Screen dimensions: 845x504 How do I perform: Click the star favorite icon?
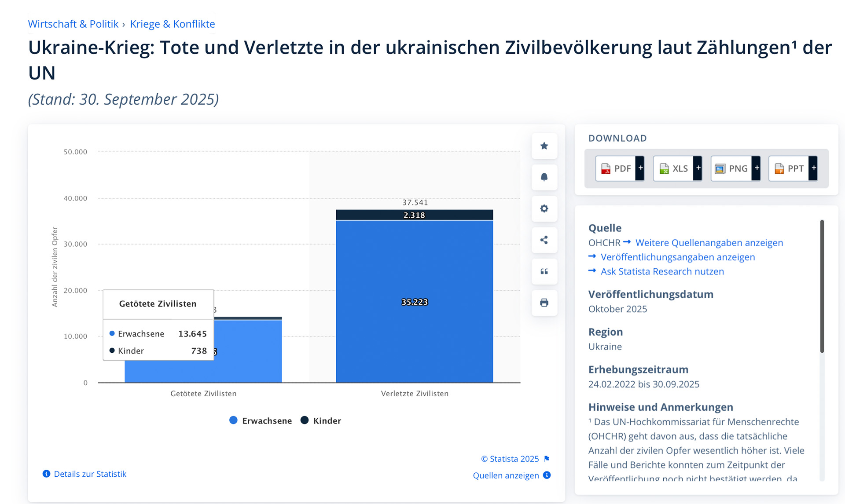[x=544, y=146]
